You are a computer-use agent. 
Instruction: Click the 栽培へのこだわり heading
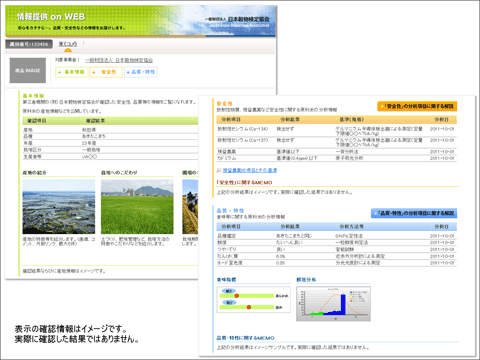[x=119, y=173]
